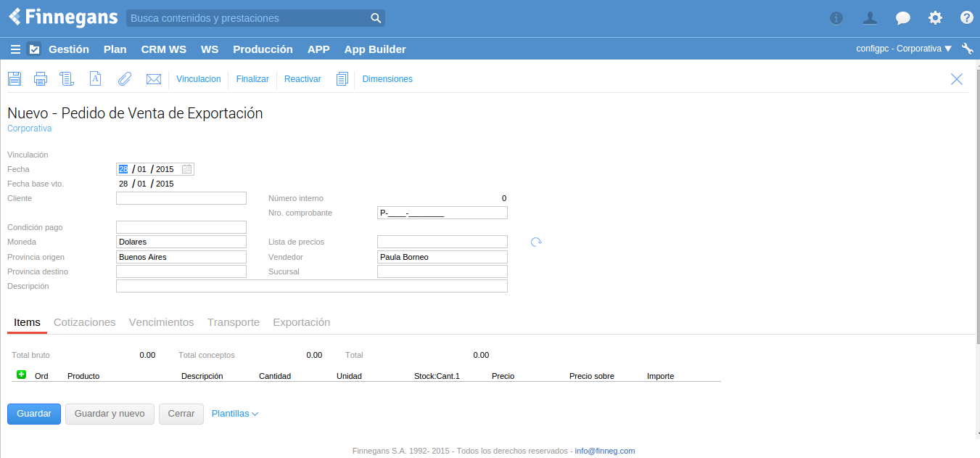Switch to the Cotizaciones tab
Viewport: 980px width, 458px height.
84,322
